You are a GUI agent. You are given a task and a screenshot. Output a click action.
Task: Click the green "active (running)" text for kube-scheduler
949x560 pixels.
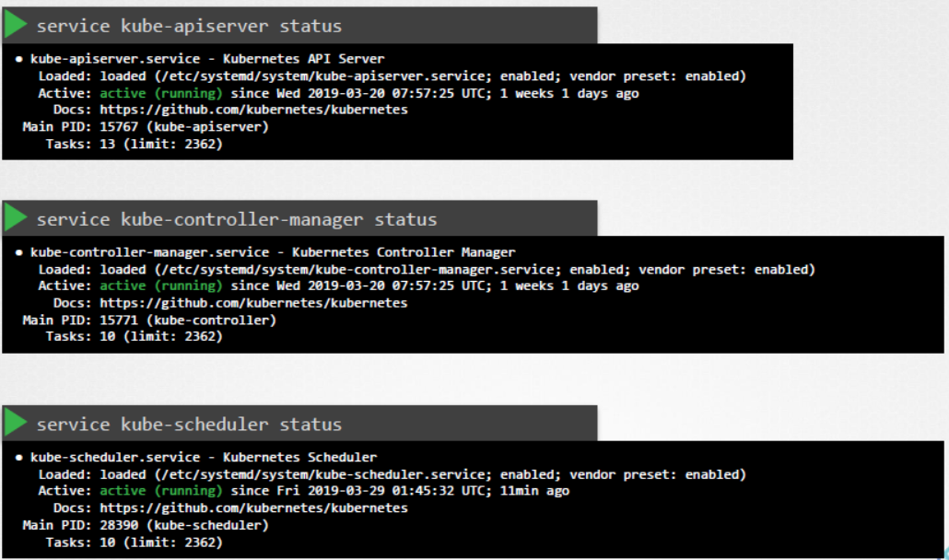tap(161, 492)
